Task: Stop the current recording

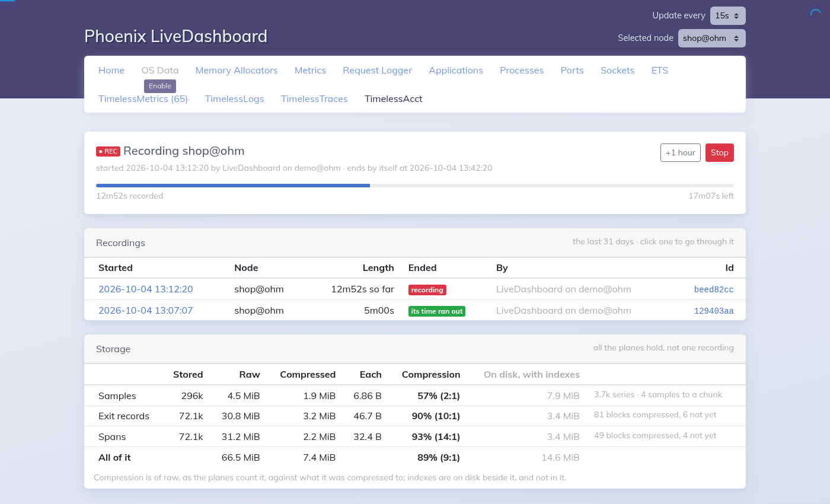Action: (720, 152)
